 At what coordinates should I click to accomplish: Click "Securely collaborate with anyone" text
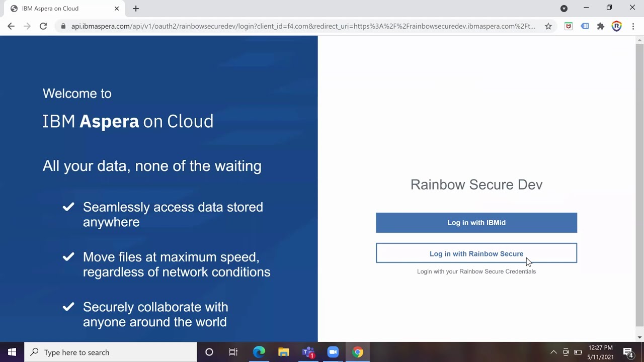click(x=155, y=314)
